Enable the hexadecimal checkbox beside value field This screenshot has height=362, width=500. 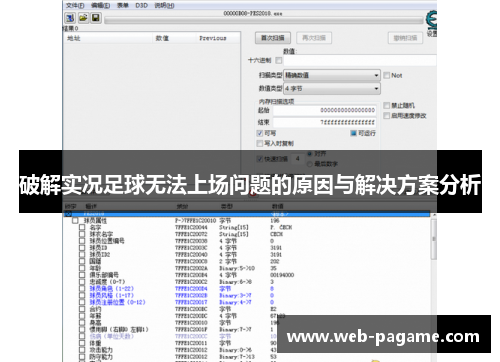(279, 60)
